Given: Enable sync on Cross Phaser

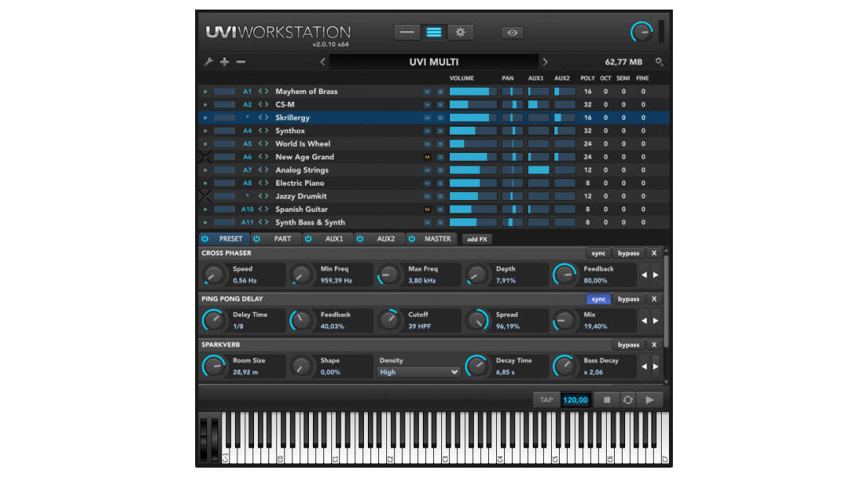Looking at the screenshot, I should (x=598, y=253).
